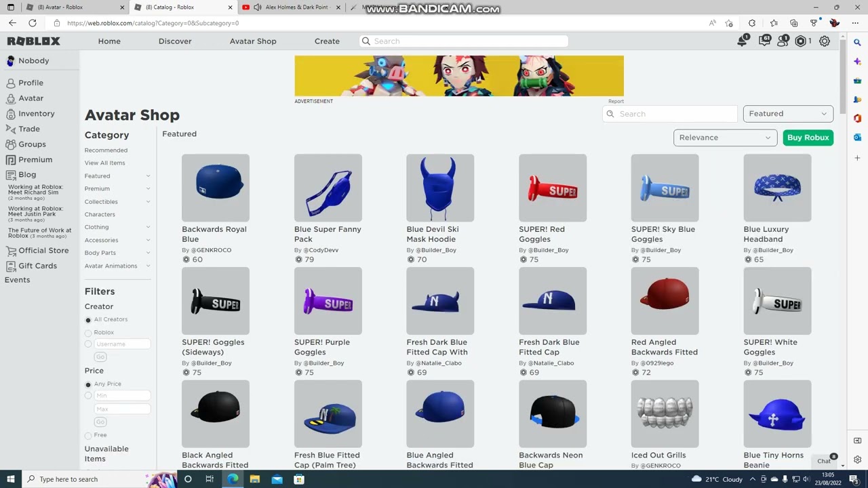868x488 pixels.
Task: Expand the Accessories category
Action: [x=148, y=240]
